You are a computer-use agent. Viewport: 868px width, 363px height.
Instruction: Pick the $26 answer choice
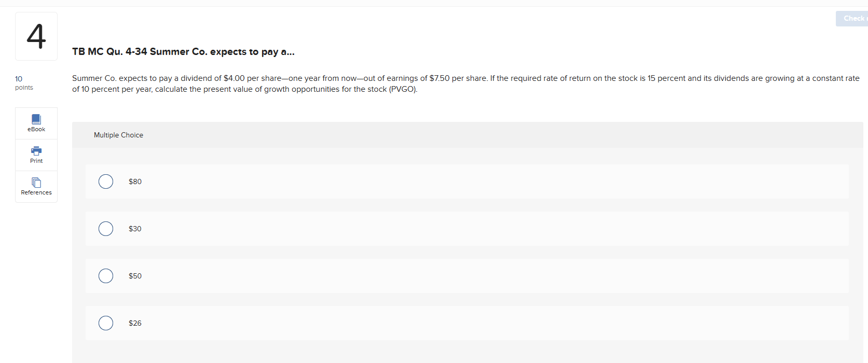[x=106, y=323]
